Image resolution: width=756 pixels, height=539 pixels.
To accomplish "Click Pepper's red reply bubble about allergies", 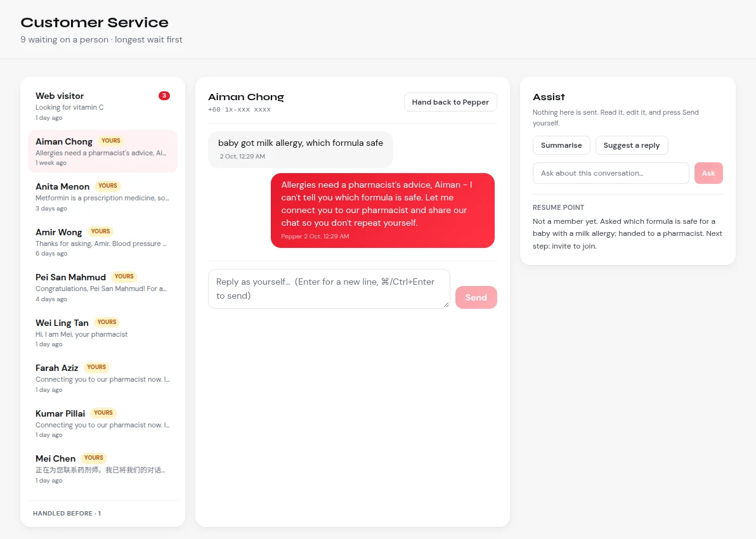I will 382,211.
